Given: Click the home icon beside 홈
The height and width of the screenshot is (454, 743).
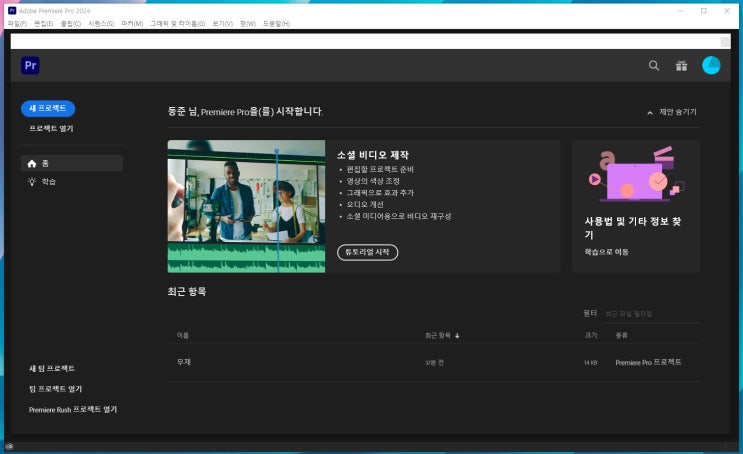Looking at the screenshot, I should [x=32, y=163].
